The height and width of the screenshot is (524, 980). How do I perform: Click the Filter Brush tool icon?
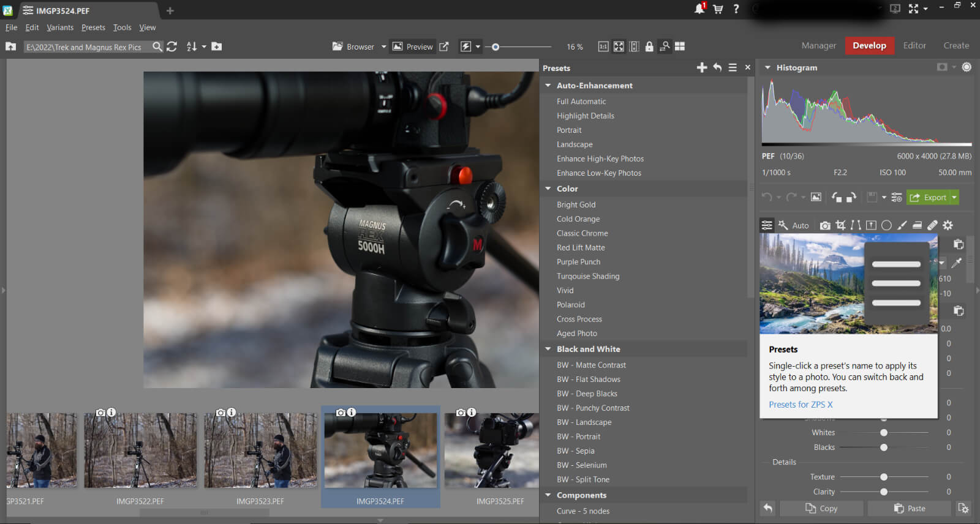click(902, 225)
